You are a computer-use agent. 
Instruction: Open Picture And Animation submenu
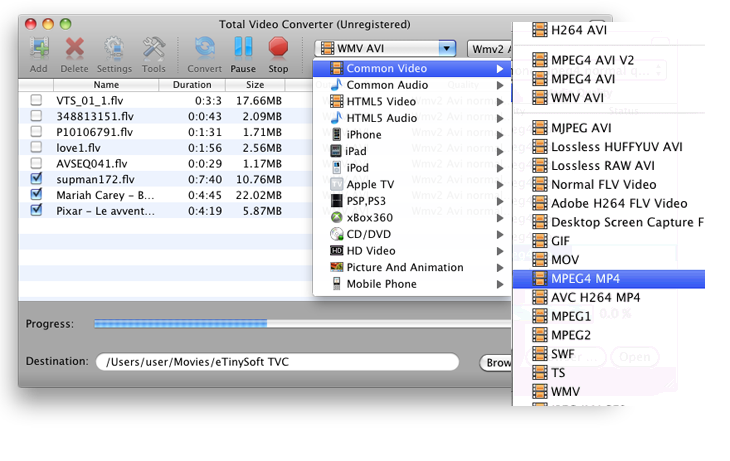coord(412,267)
